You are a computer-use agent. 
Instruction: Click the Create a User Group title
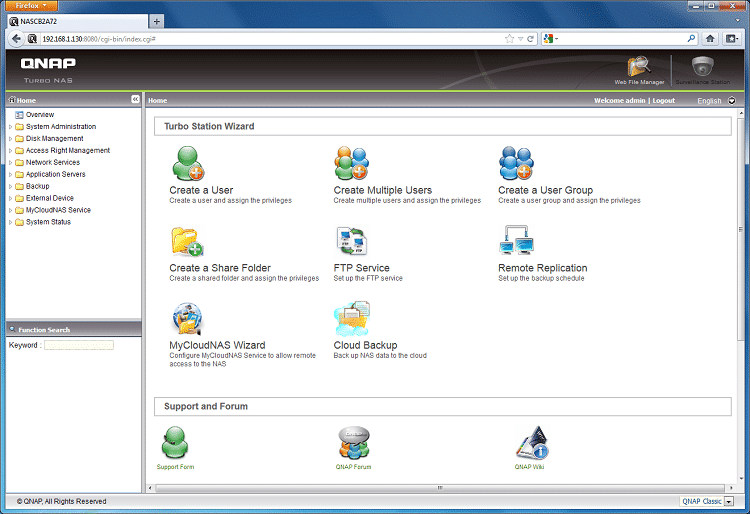coord(545,190)
